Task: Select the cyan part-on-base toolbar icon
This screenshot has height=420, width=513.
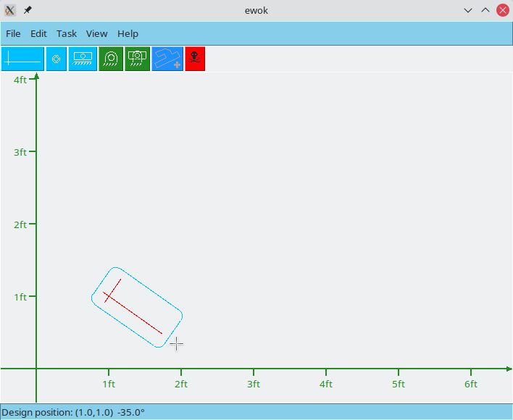Action: pyautogui.click(x=83, y=59)
